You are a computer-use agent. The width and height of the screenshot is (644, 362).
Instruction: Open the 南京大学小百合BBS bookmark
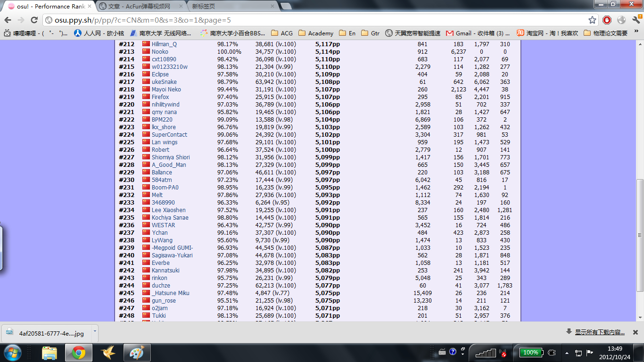click(232, 33)
